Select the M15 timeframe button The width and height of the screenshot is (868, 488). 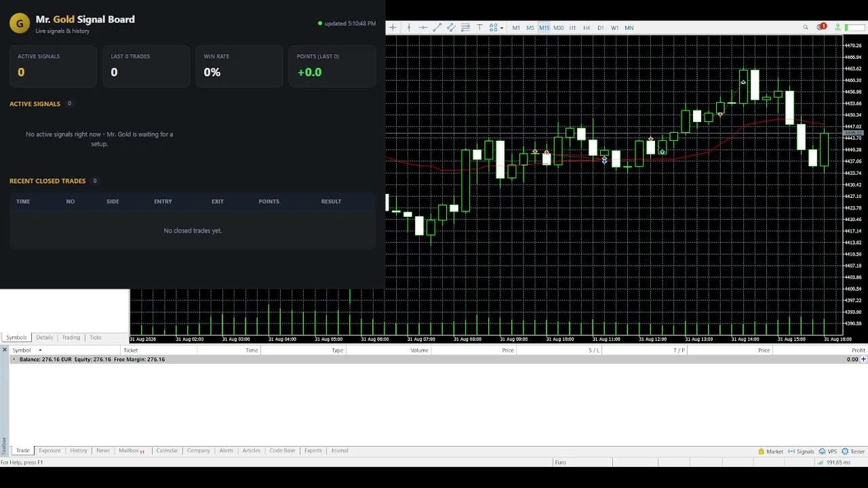click(545, 28)
